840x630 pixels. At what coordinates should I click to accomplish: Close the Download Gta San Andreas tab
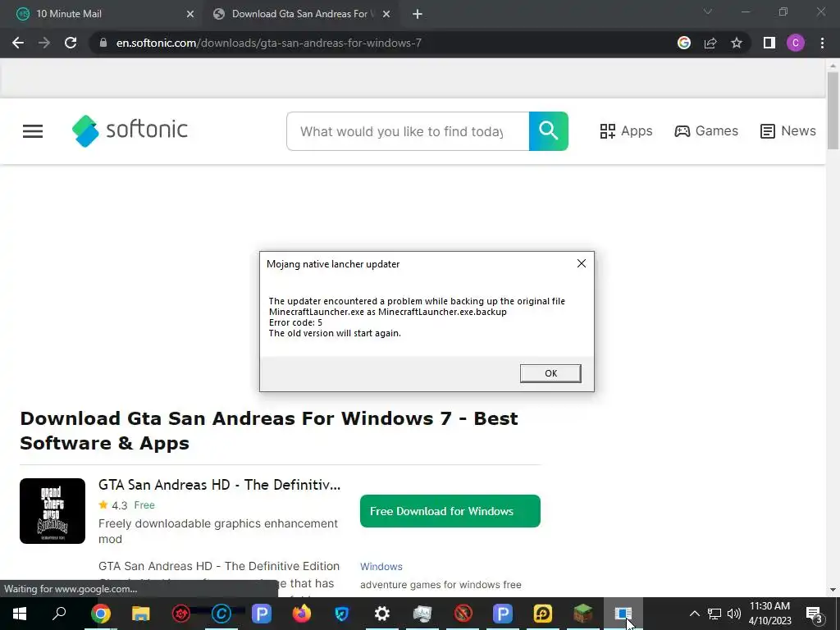click(386, 15)
